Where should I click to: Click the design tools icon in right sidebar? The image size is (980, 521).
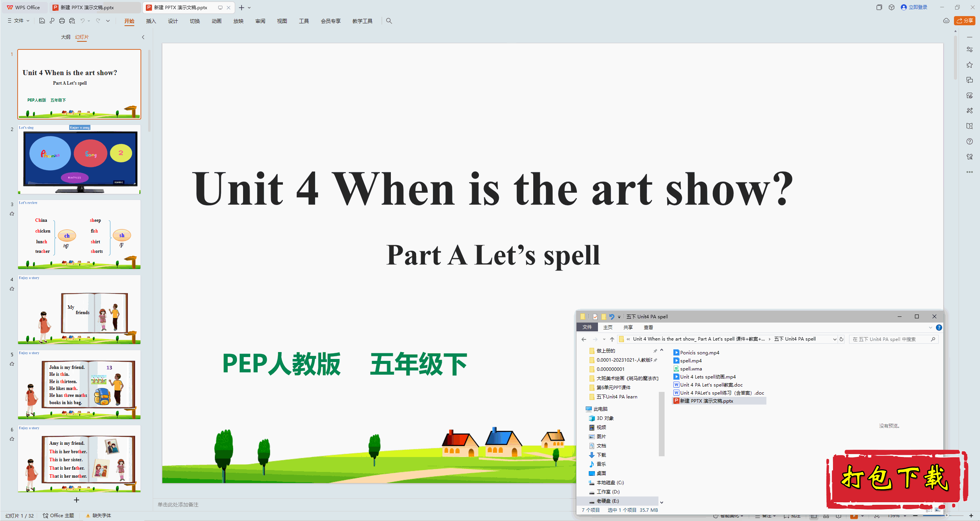coord(970,111)
